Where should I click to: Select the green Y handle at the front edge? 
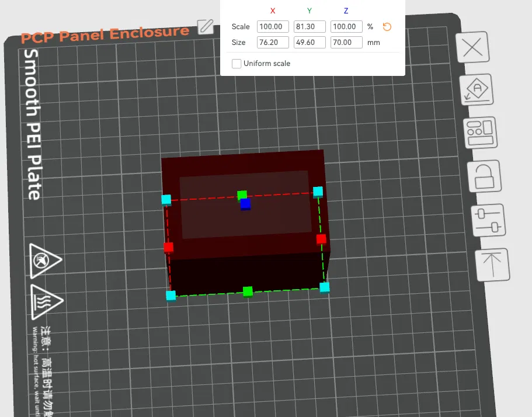(248, 291)
